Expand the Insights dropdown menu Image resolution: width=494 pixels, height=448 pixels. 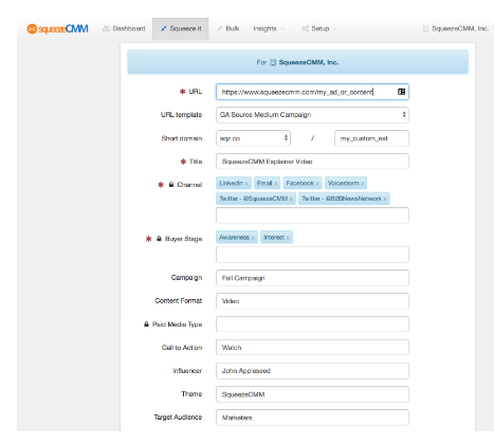[x=269, y=29]
